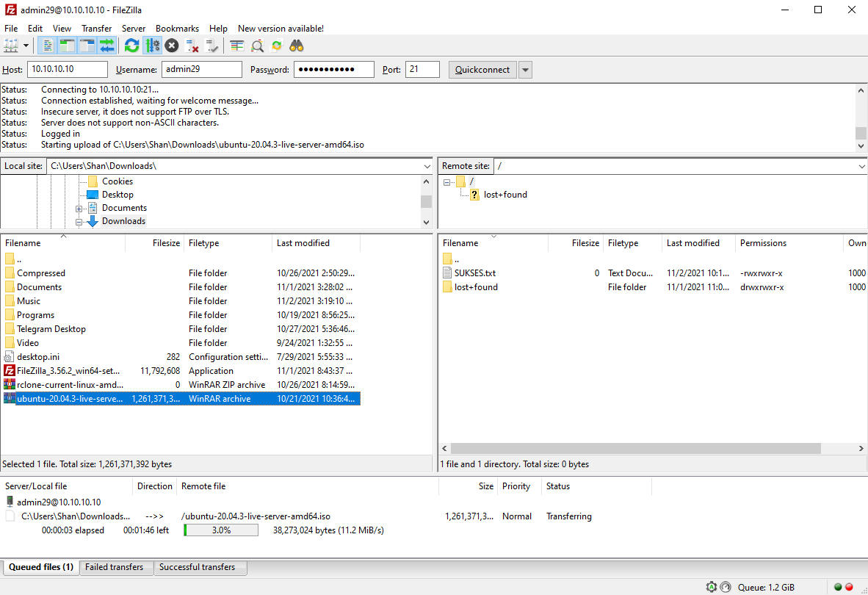Click the Password input field
This screenshot has width=868, height=595.
[x=334, y=69]
